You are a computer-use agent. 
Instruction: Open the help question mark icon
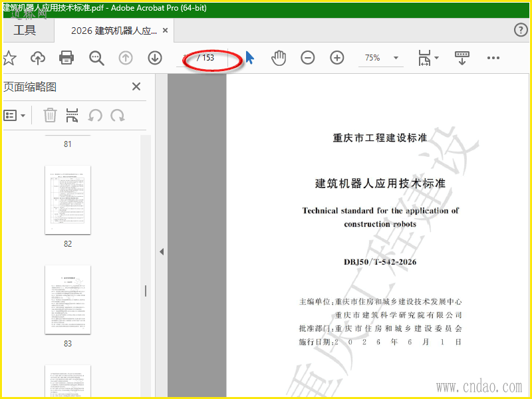pyautogui.click(x=521, y=30)
